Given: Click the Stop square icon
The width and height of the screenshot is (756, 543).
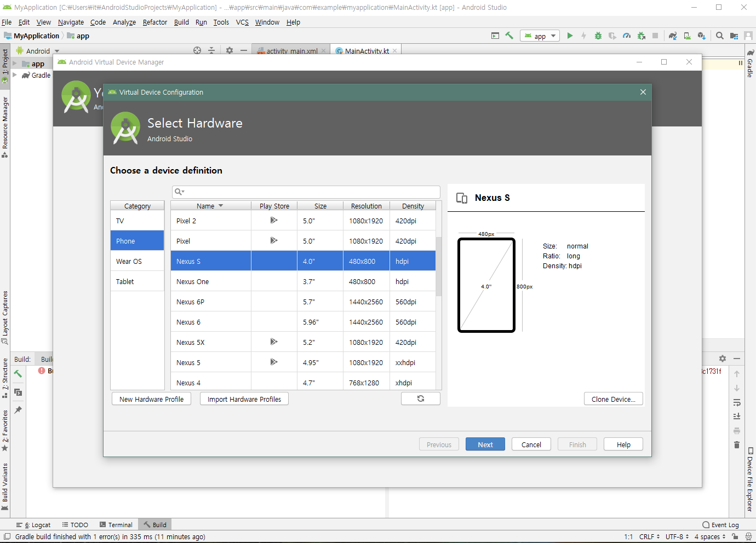Looking at the screenshot, I should (x=655, y=36).
